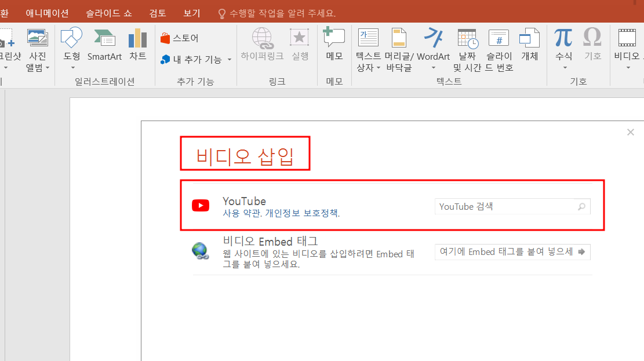Open the Animations (애니메이션) tab
The width and height of the screenshot is (644, 361).
(47, 13)
